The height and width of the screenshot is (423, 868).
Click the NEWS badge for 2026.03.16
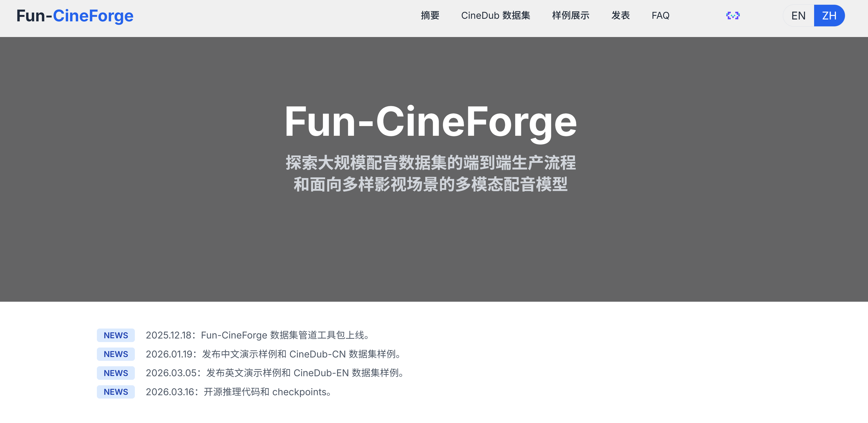click(116, 392)
